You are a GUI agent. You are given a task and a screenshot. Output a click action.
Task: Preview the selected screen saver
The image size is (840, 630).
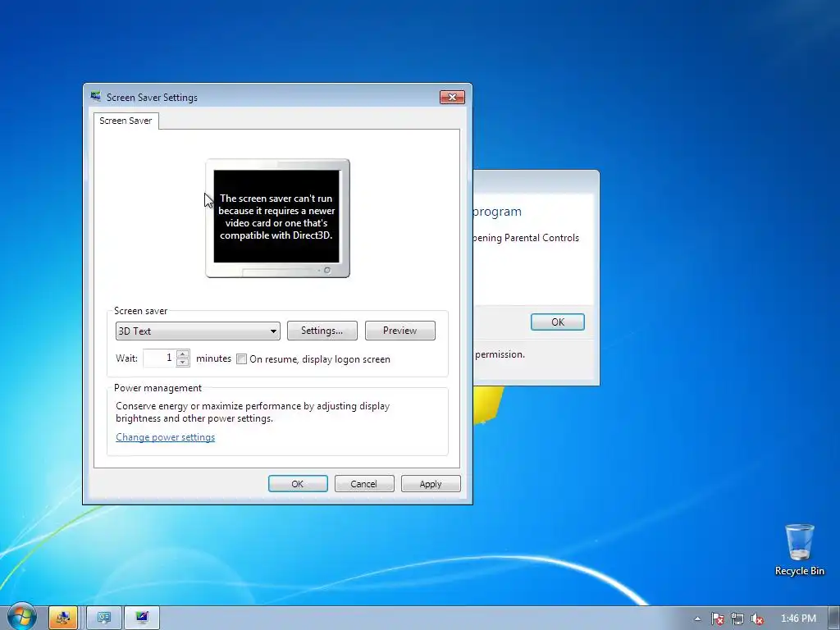click(399, 331)
